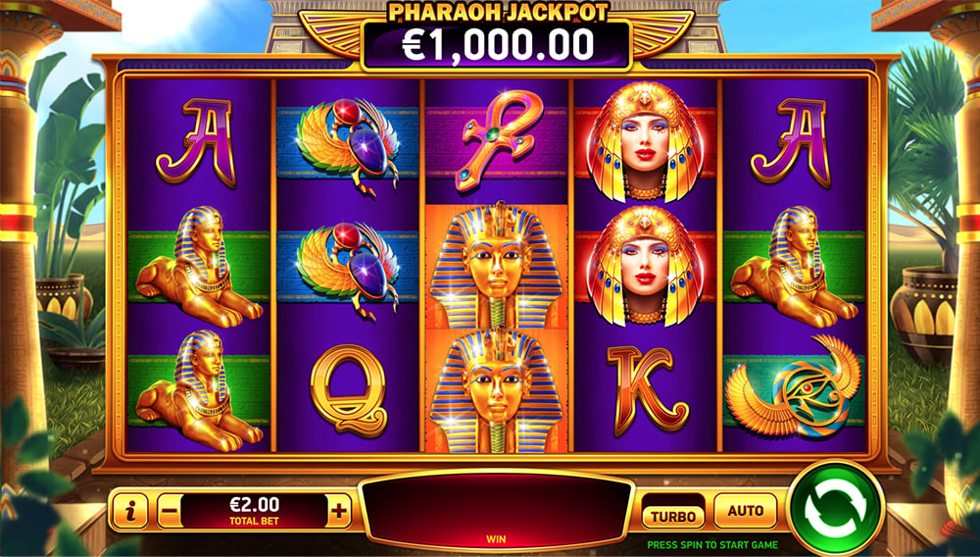Click the bottom pharaoh mask symbol
The height and width of the screenshot is (557, 980).
coord(497,390)
